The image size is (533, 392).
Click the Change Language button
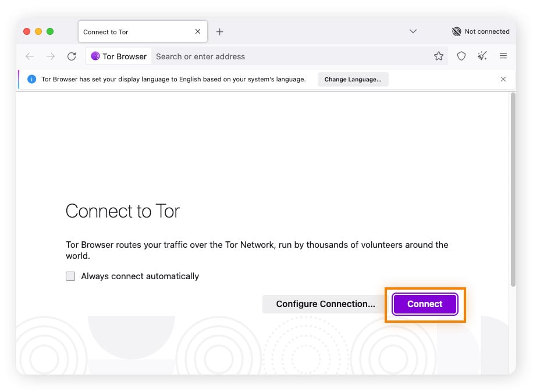click(353, 80)
